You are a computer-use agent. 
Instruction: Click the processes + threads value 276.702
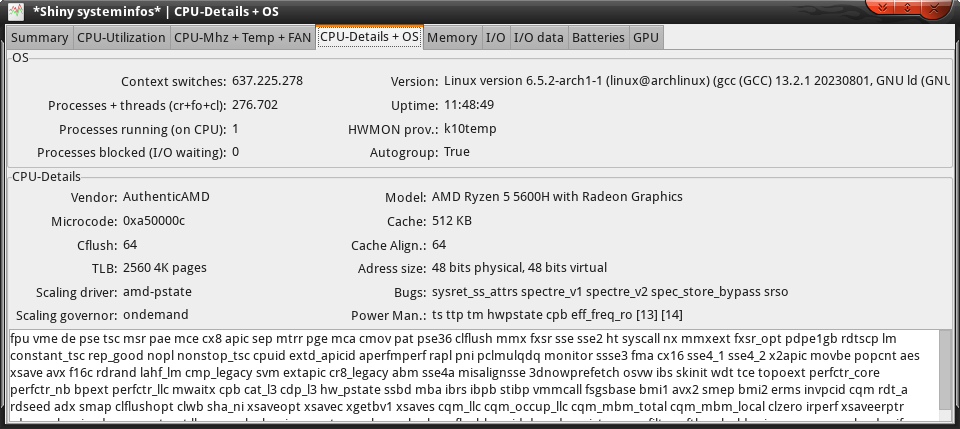(x=255, y=105)
